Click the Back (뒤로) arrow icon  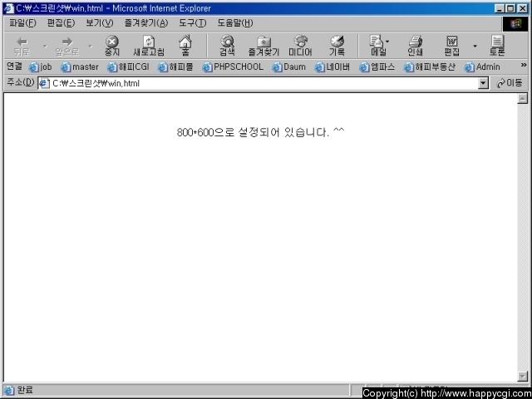(22, 42)
